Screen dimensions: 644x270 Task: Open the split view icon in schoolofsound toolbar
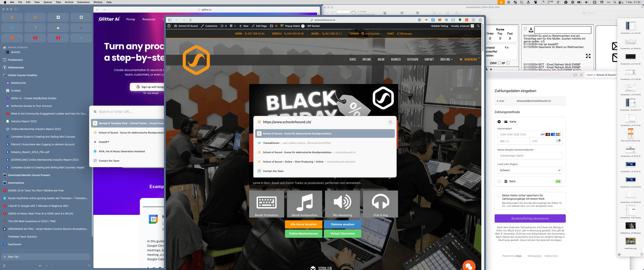[x=480, y=20]
